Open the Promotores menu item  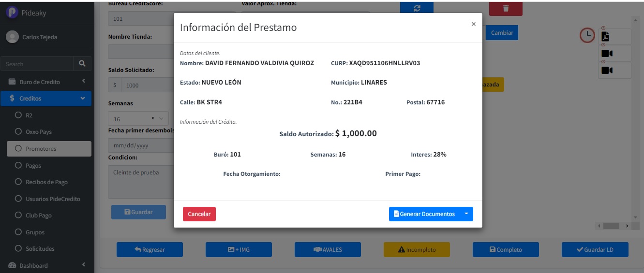[x=49, y=148]
